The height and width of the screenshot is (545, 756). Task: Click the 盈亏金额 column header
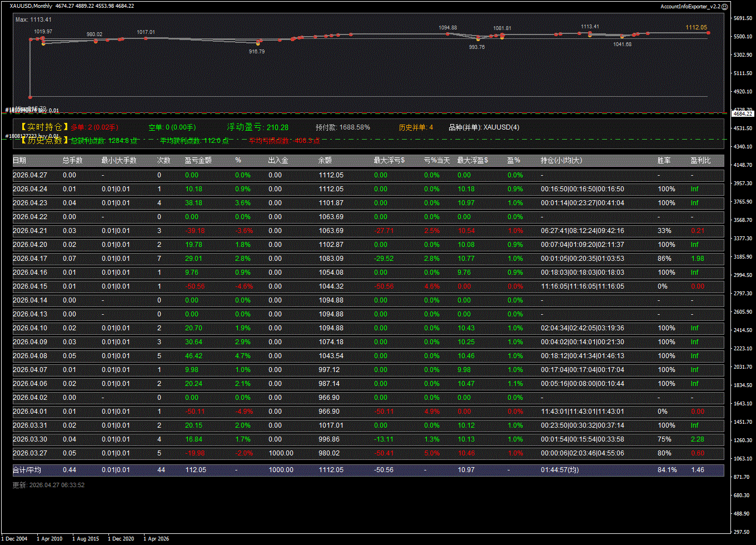coord(198,161)
